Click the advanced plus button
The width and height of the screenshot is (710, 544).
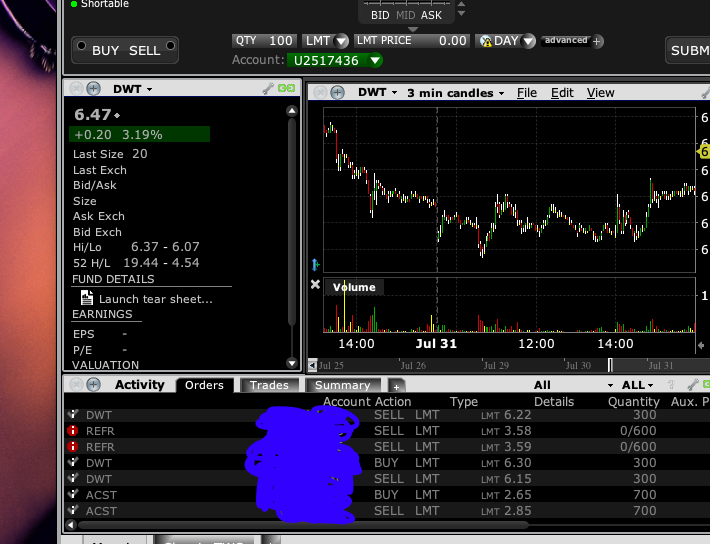(597, 41)
